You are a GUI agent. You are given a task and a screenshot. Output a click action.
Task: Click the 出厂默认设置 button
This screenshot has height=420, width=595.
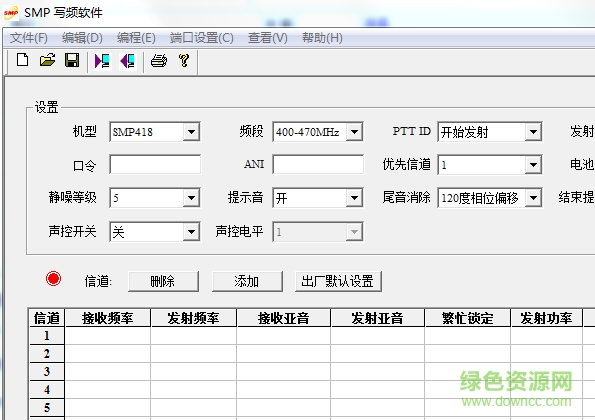coord(338,281)
